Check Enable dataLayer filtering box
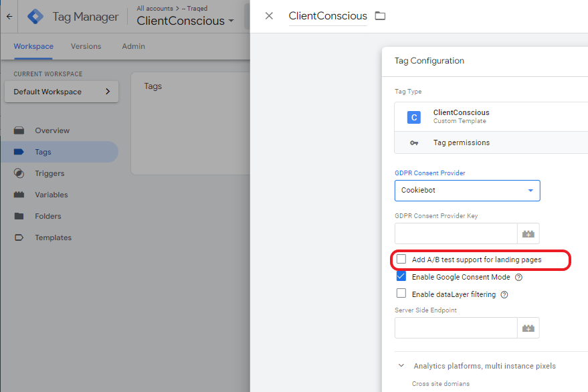This screenshot has width=588, height=392. tap(401, 294)
